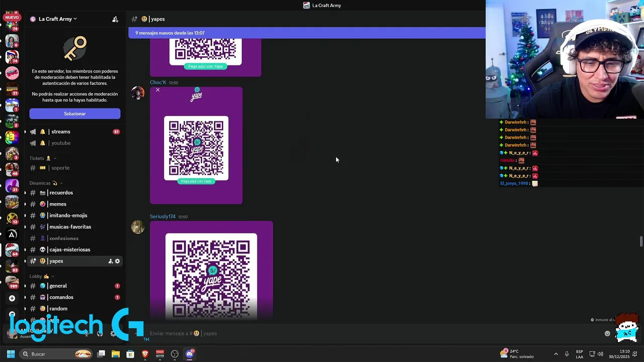The image size is (644, 362).
Task: Open the server invite icon beside La Craft Army
Action: 115,19
